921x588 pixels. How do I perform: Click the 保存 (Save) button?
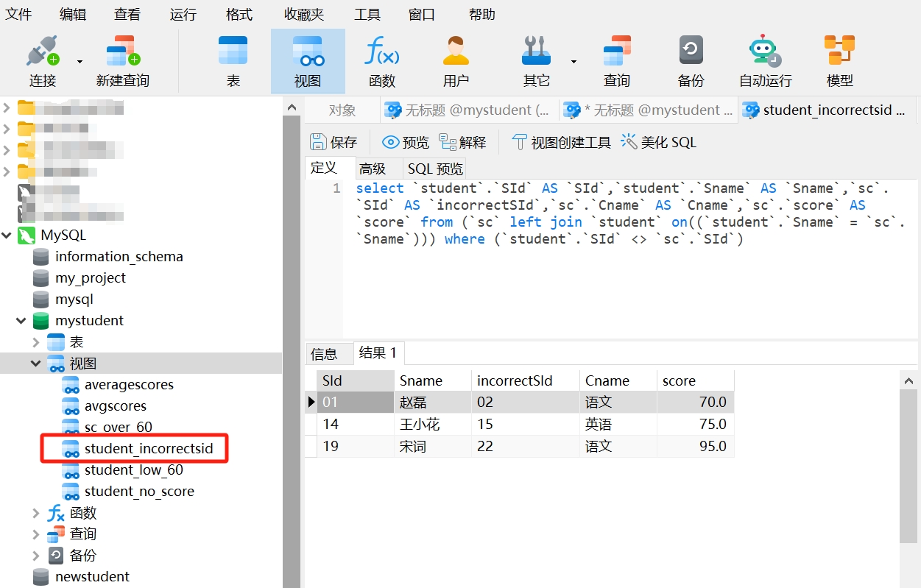click(x=334, y=142)
